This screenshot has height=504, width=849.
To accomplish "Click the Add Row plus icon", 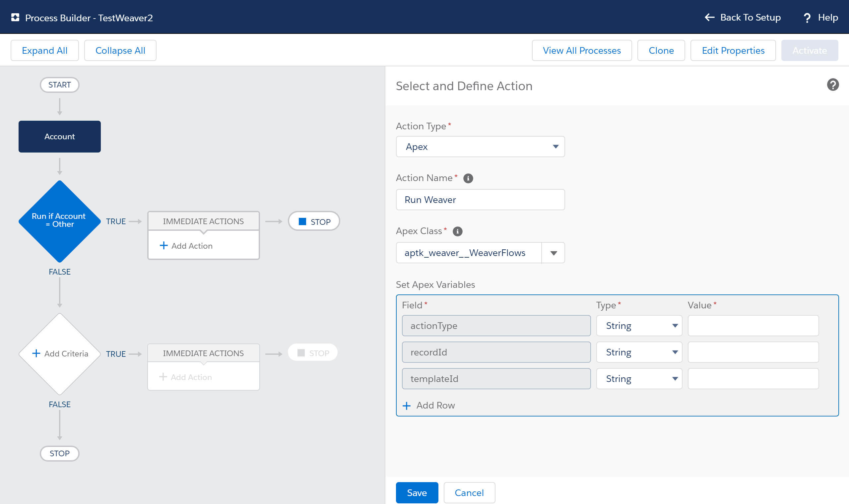I will point(407,406).
